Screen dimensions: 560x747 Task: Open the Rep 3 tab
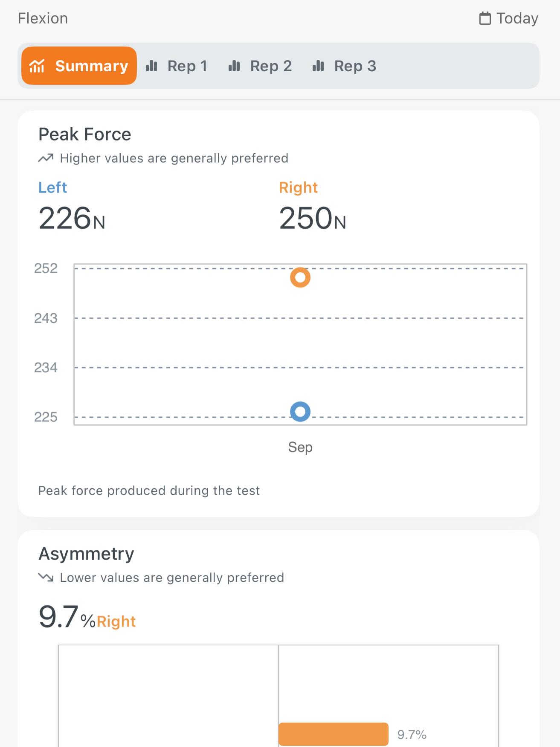point(344,66)
